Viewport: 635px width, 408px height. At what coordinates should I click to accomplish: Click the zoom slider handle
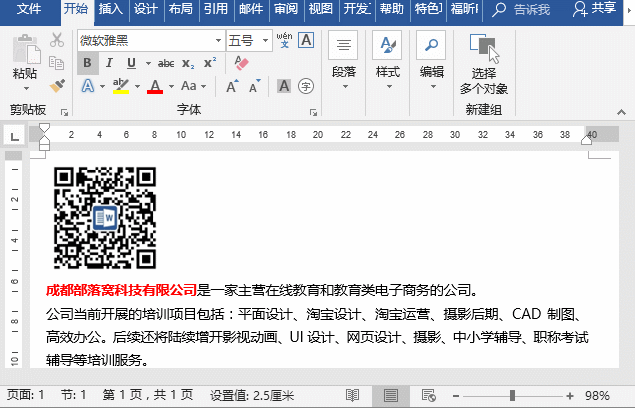click(512, 395)
